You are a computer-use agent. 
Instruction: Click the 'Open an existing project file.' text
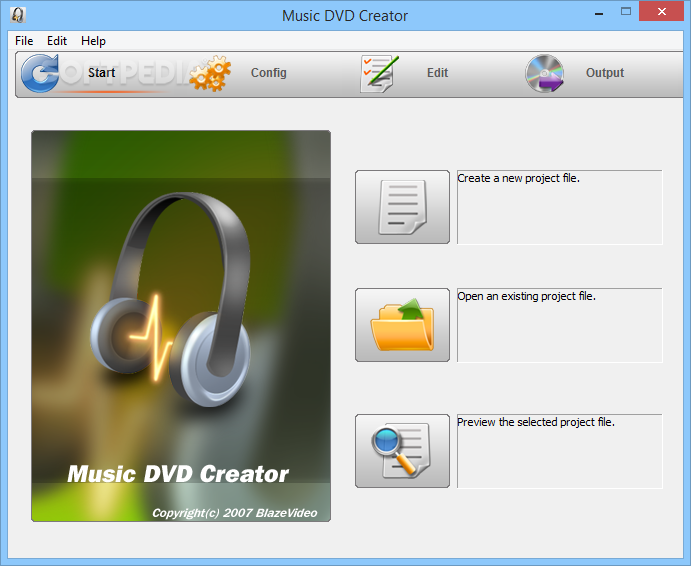[x=526, y=296]
